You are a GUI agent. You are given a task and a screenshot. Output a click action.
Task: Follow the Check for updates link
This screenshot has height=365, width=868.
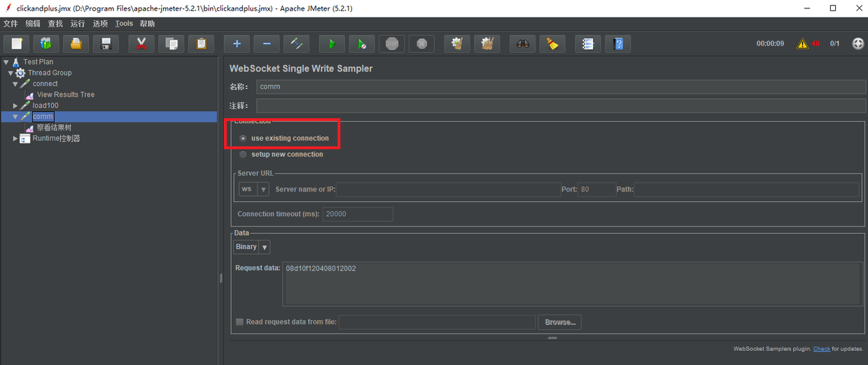click(822, 348)
